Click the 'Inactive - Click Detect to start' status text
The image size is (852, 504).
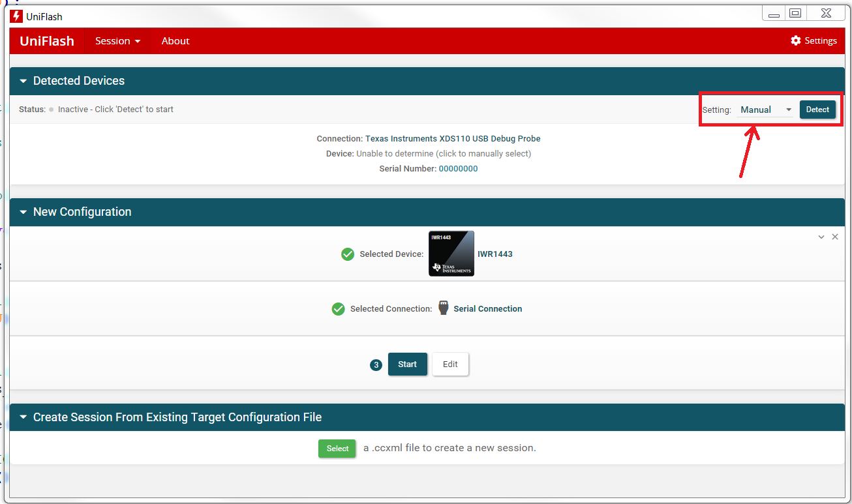115,110
